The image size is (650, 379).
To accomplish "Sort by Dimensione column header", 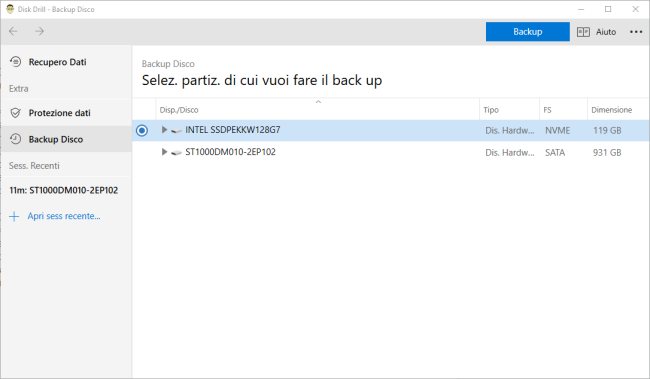I will [x=611, y=110].
